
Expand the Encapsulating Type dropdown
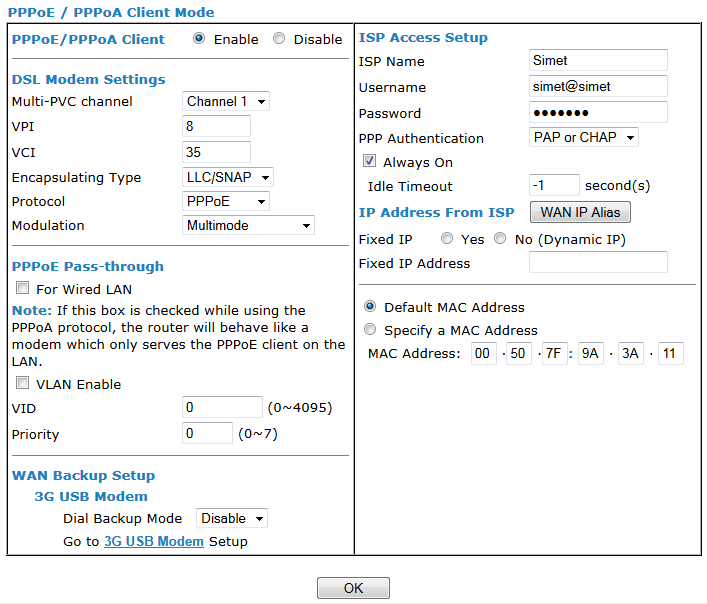tap(229, 177)
